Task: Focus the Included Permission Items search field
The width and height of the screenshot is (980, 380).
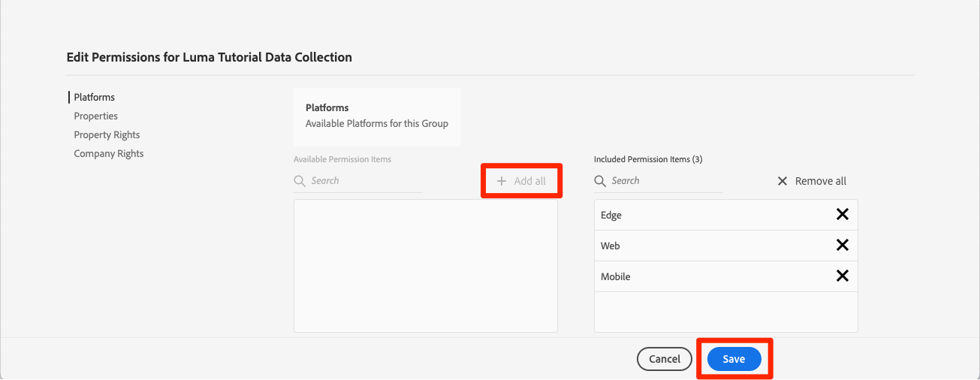Action: tap(665, 181)
